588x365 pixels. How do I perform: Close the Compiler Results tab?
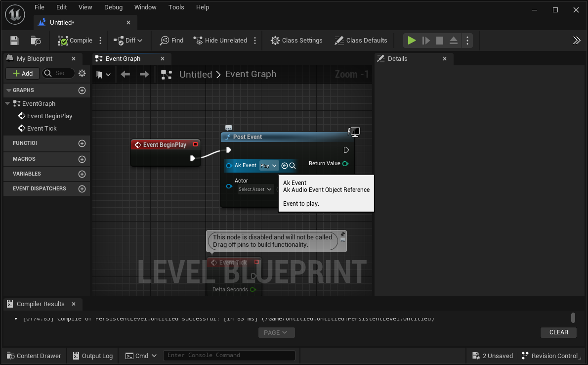pyautogui.click(x=74, y=304)
